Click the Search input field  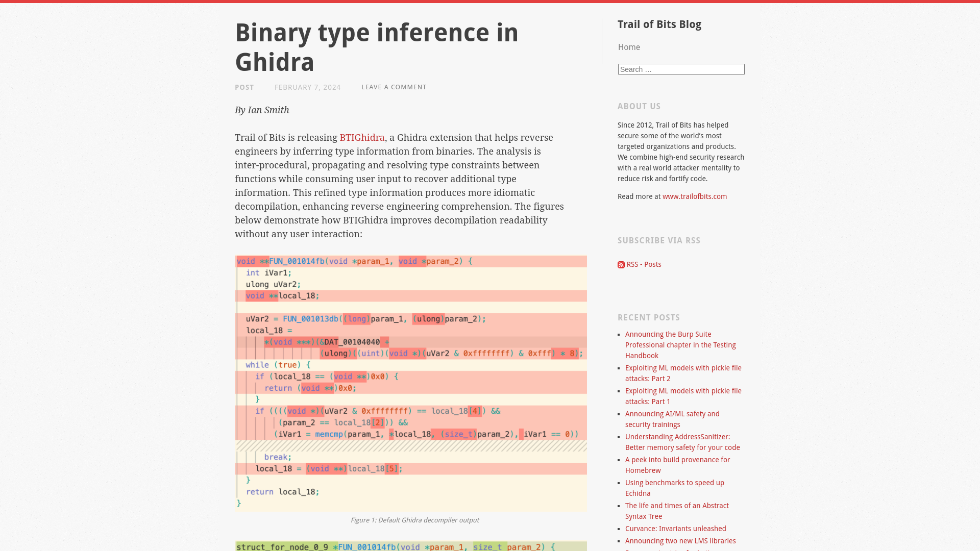681,69
